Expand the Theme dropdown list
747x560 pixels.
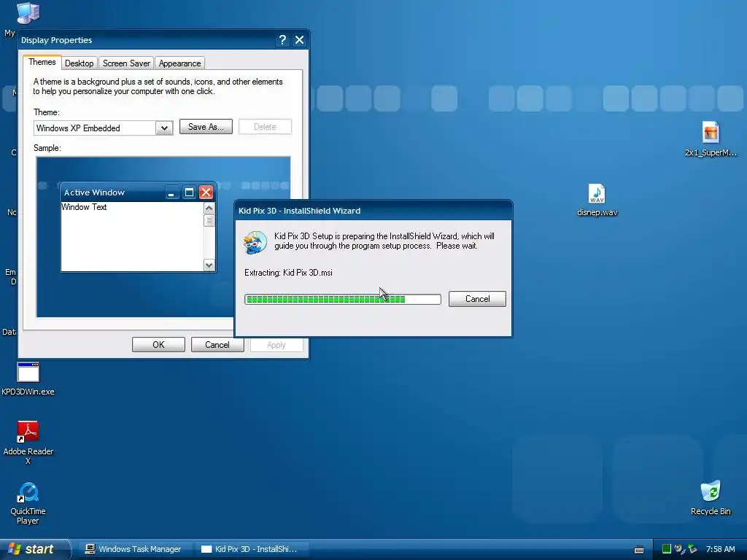pos(164,128)
